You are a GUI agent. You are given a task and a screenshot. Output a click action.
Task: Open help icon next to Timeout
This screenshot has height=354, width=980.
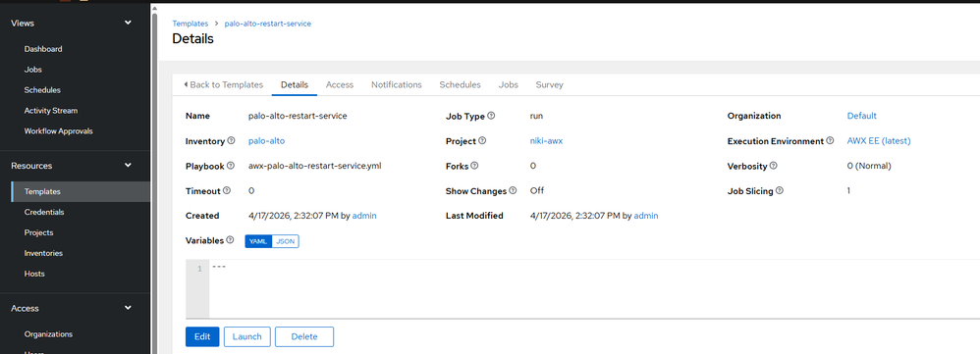pyautogui.click(x=227, y=190)
